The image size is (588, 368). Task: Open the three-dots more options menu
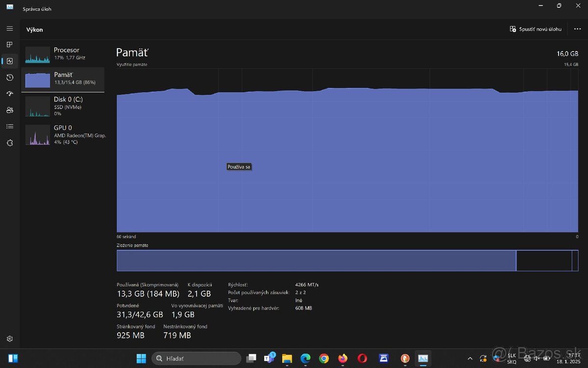577,29
